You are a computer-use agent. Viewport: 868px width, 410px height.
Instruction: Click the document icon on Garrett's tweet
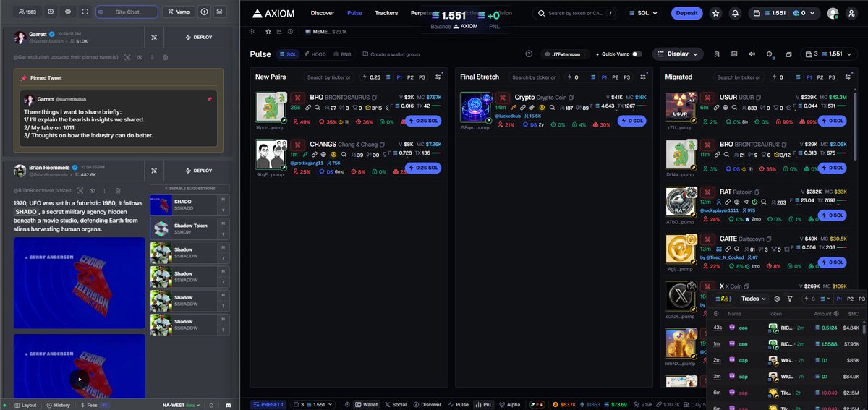coord(165,56)
